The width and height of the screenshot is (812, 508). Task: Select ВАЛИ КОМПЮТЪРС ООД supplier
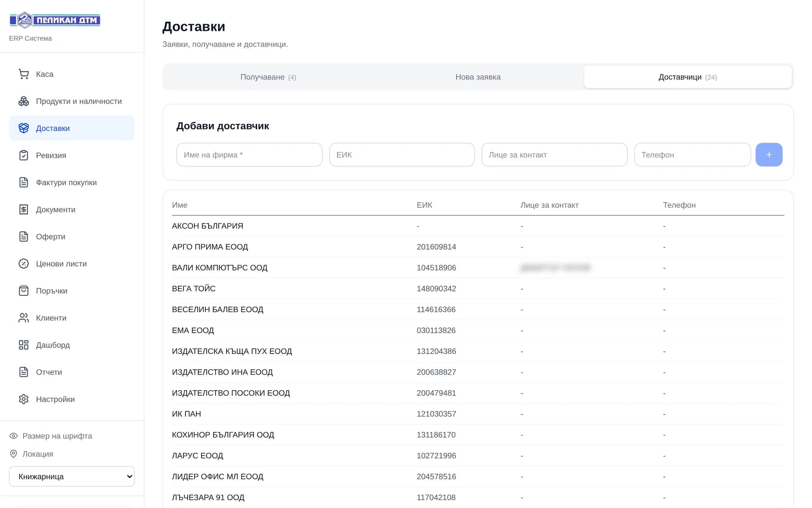click(478, 267)
